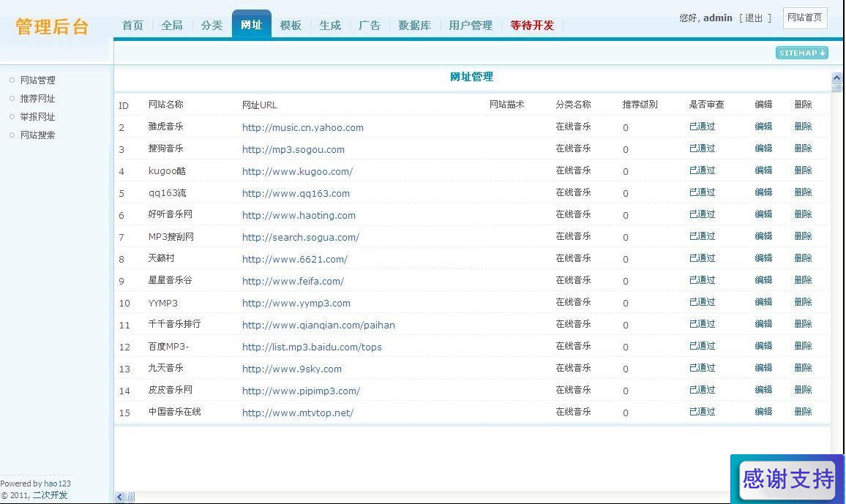Delete the 百度MP3- entry

coord(803,346)
